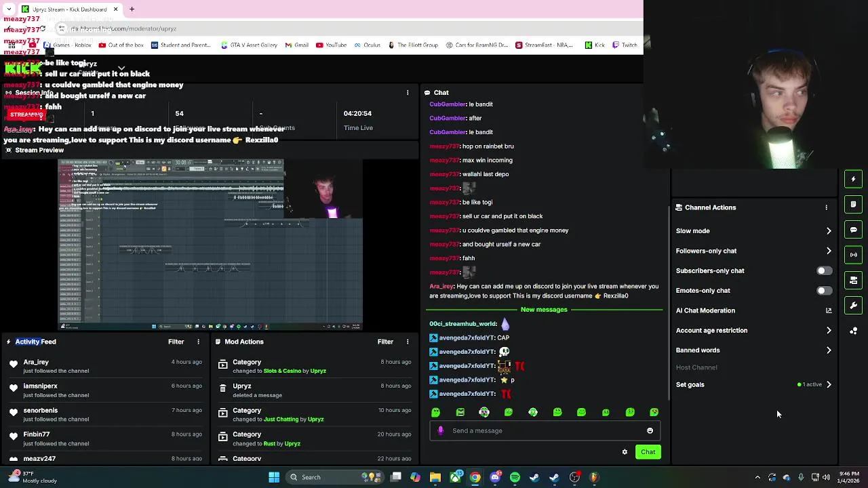Open Twitch bookmark
The image size is (868, 488).
click(625, 45)
